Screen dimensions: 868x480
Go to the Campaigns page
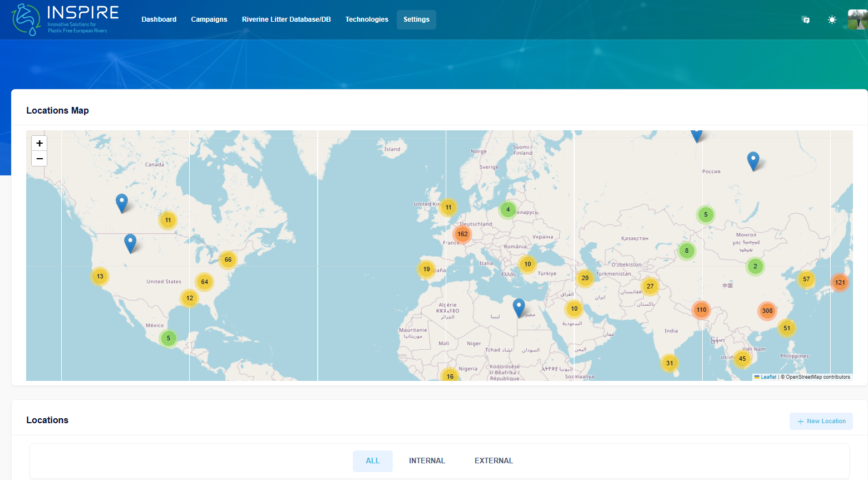coord(209,19)
